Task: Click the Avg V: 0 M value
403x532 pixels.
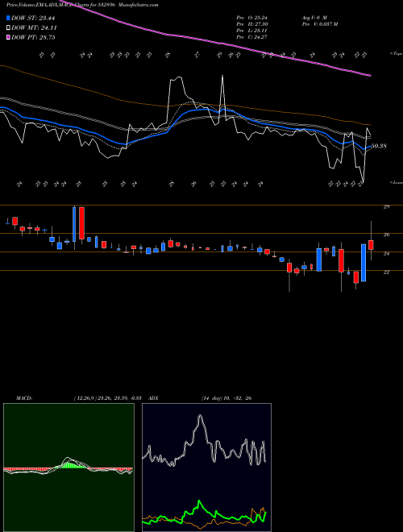Action: pyautogui.click(x=314, y=17)
